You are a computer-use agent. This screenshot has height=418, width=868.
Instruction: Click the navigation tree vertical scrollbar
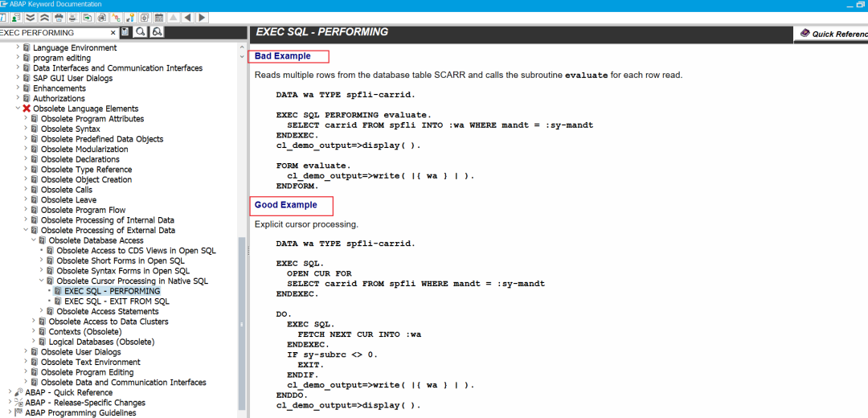(241, 323)
